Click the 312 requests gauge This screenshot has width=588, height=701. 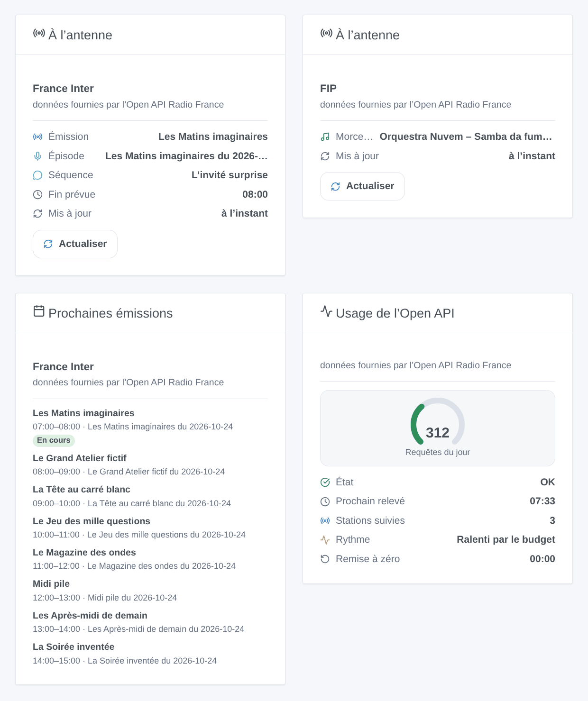[x=438, y=422]
